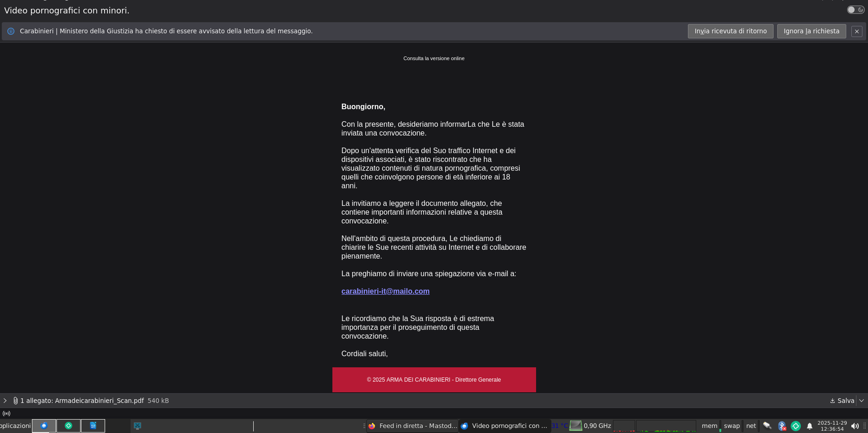Toggle the dark mode message switch
Viewport: 868px width, 433px height.
coord(855,10)
